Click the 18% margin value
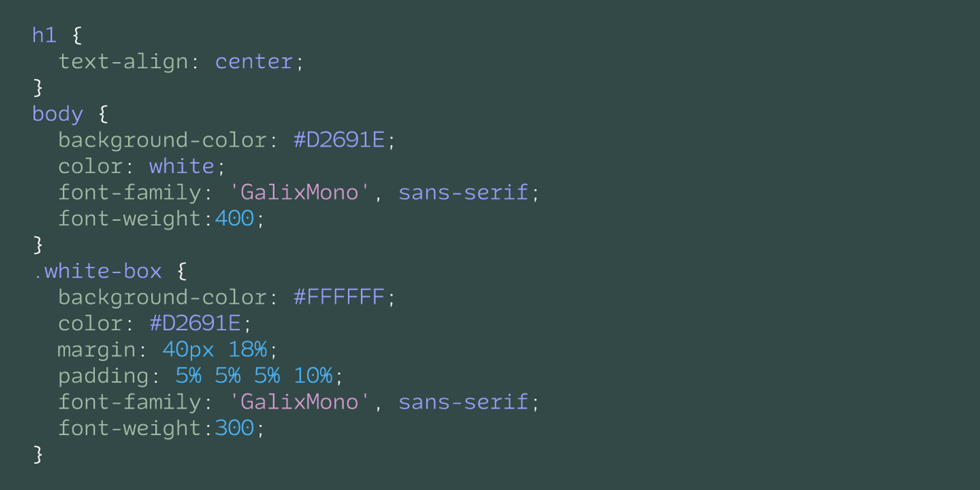This screenshot has width=980, height=490. coord(247,350)
